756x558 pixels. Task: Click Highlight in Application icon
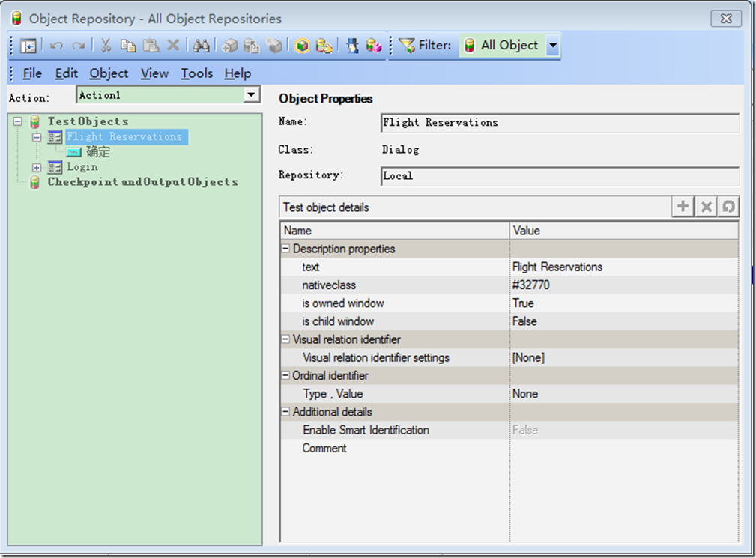(x=302, y=45)
